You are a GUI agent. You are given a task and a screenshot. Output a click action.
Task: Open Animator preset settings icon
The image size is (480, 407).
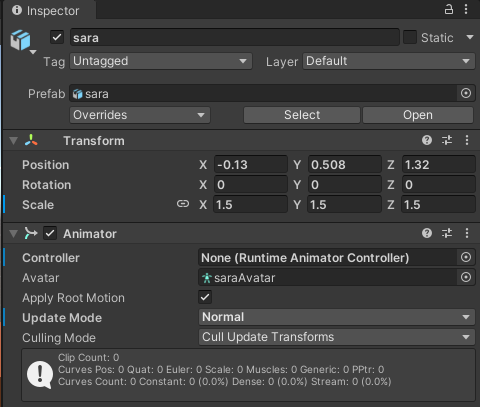coord(447,233)
